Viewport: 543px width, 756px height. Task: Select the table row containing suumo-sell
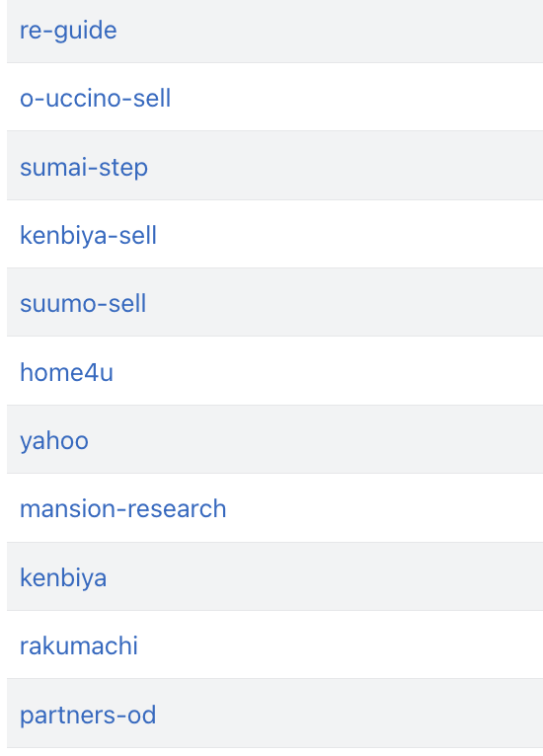pyautogui.click(x=274, y=302)
